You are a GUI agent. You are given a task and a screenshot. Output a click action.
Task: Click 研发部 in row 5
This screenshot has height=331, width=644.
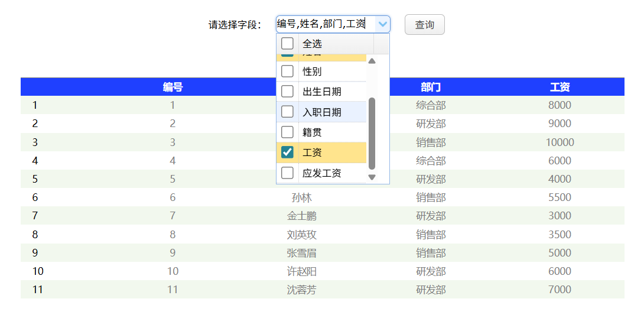[431, 179]
